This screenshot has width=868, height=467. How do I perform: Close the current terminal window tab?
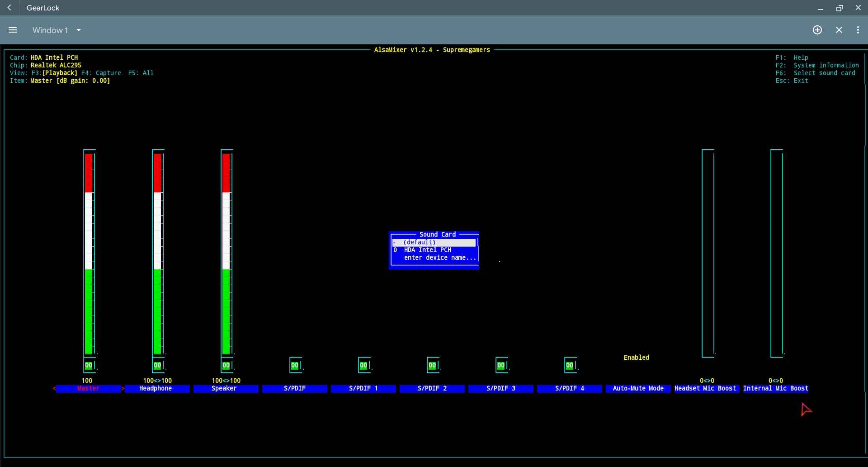point(839,30)
